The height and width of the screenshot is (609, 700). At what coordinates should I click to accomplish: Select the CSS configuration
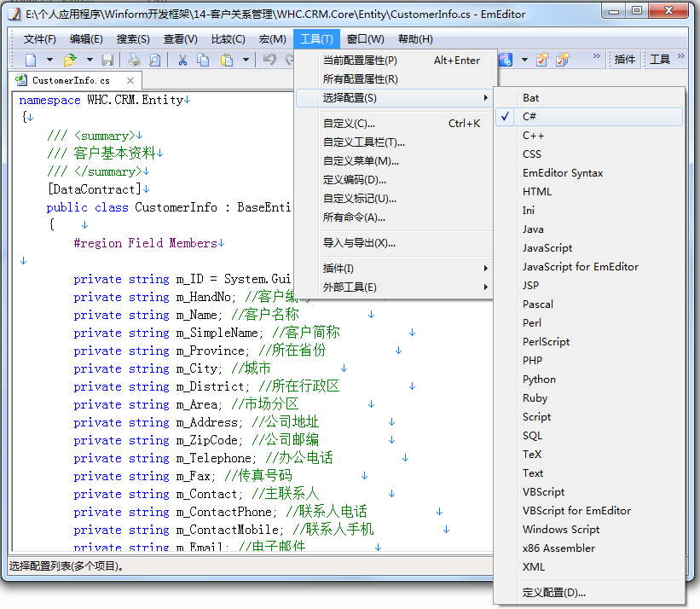[x=589, y=154]
